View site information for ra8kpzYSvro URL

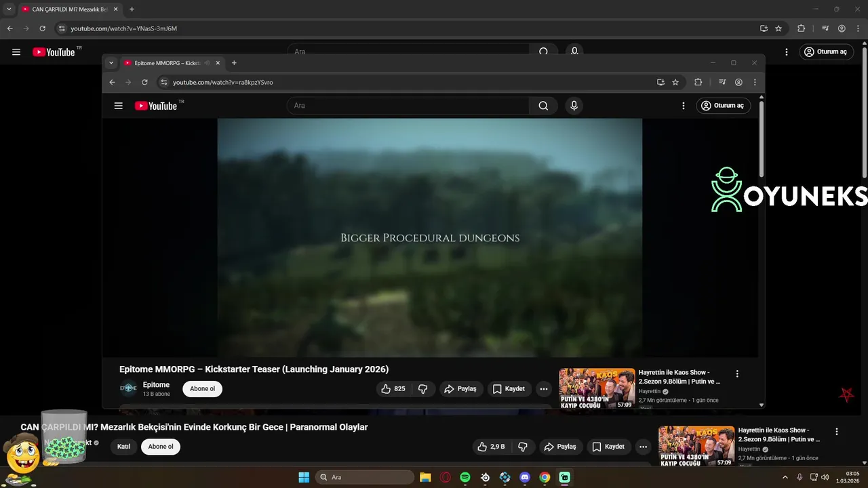coord(163,82)
